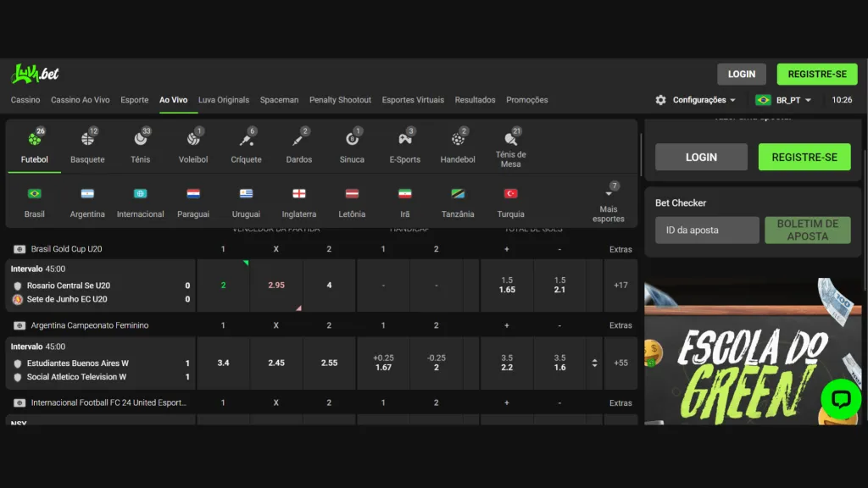The height and width of the screenshot is (488, 868).
Task: Select the Basquete sport icon
Action: (x=87, y=138)
